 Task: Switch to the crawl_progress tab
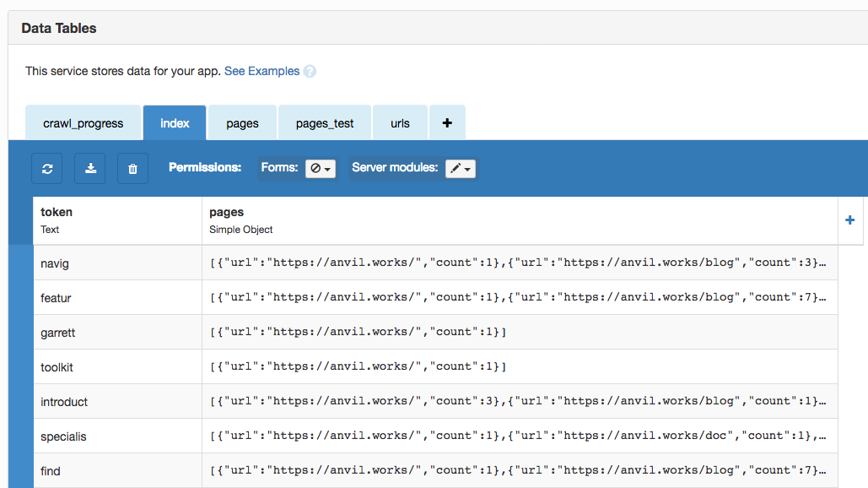(84, 123)
